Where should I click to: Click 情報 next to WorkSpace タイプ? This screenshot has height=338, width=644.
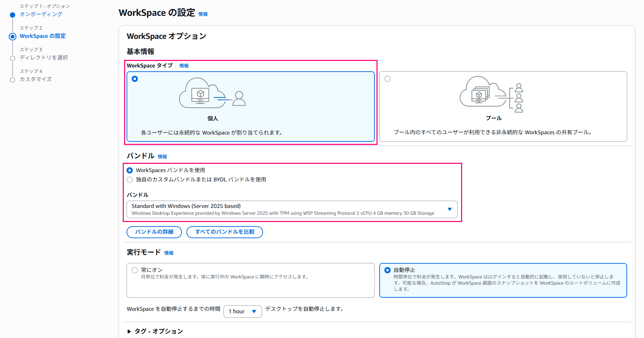tap(184, 65)
